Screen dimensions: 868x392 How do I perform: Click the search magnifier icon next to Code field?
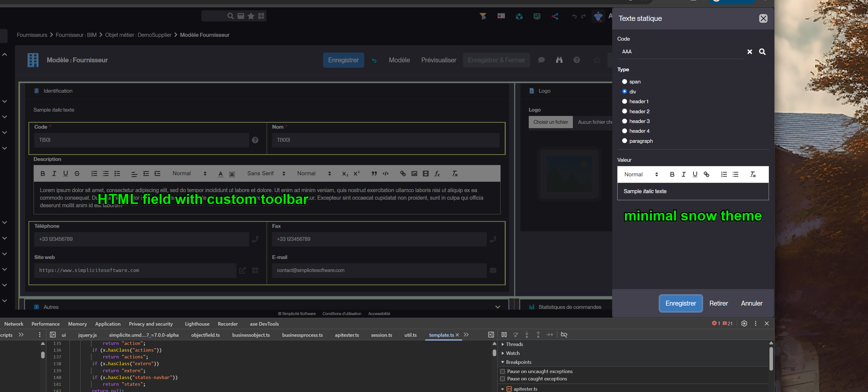pyautogui.click(x=762, y=51)
